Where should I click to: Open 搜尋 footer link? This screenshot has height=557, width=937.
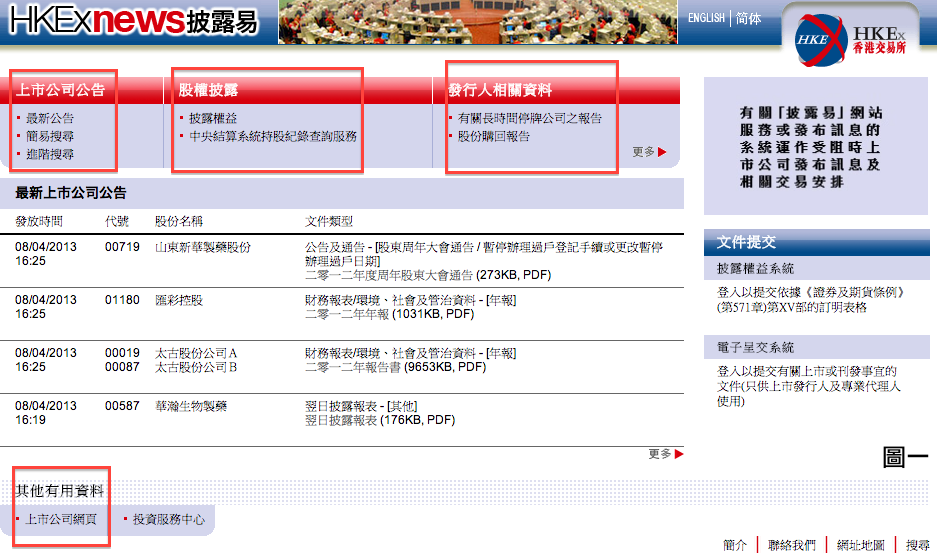pos(918,545)
